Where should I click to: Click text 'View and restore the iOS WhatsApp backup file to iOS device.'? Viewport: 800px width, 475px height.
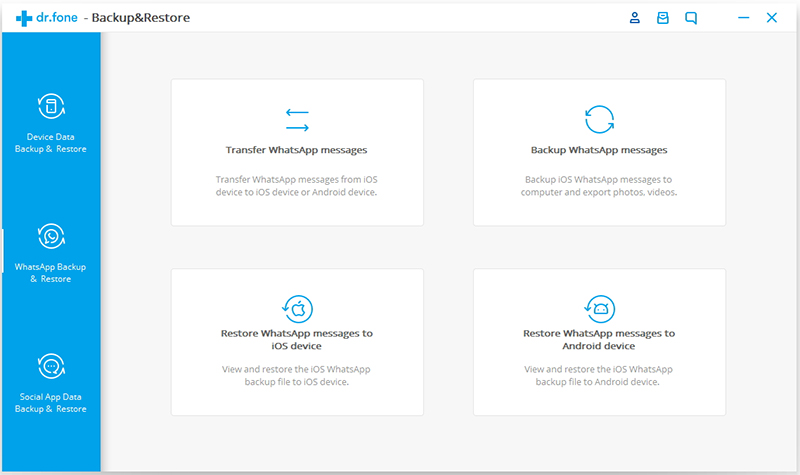(x=296, y=376)
